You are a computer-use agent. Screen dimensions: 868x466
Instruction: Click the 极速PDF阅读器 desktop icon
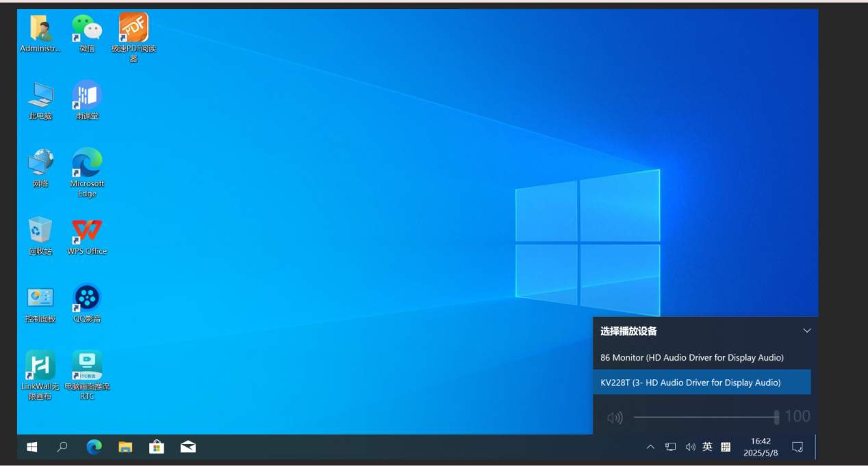(x=133, y=29)
